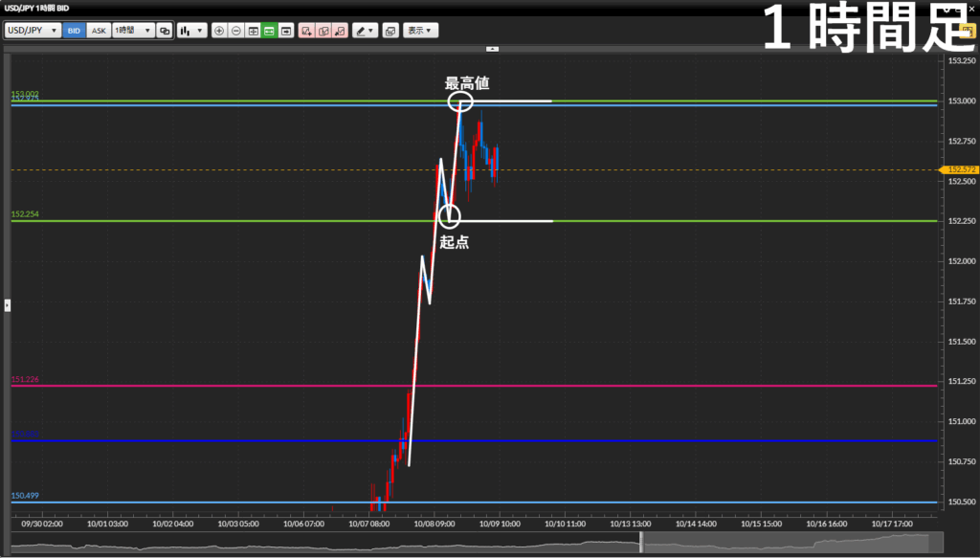Click the left side panel expand handle
980x558 pixels.
[7, 305]
